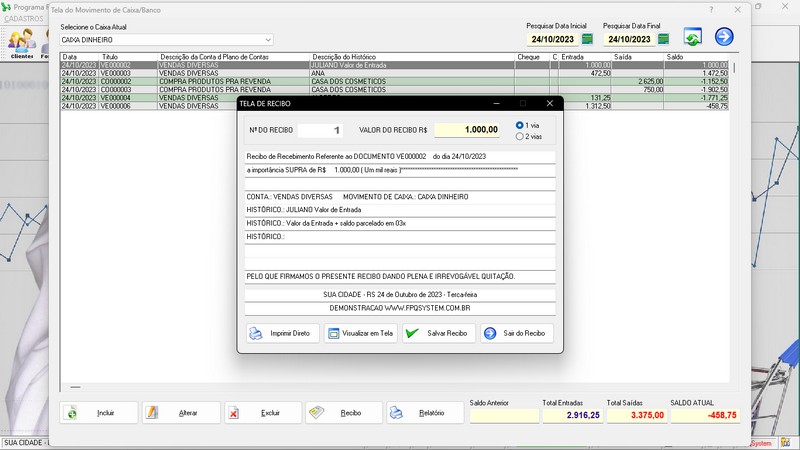800x450 pixels.
Task: Expand the Selecione o Caixa Atual dropdown
Action: pyautogui.click(x=268, y=40)
